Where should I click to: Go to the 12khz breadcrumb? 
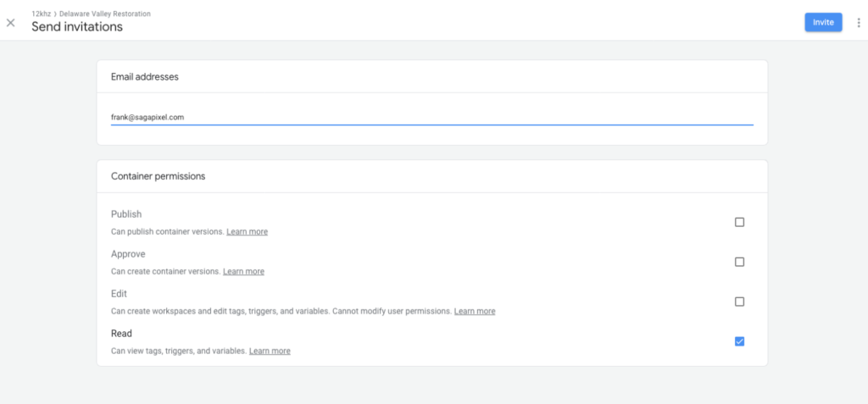tap(41, 14)
